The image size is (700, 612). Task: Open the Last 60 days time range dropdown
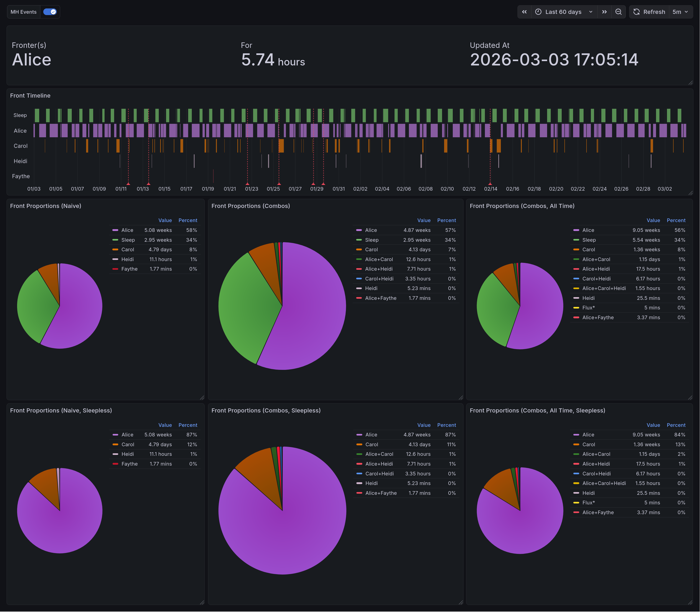tap(563, 12)
